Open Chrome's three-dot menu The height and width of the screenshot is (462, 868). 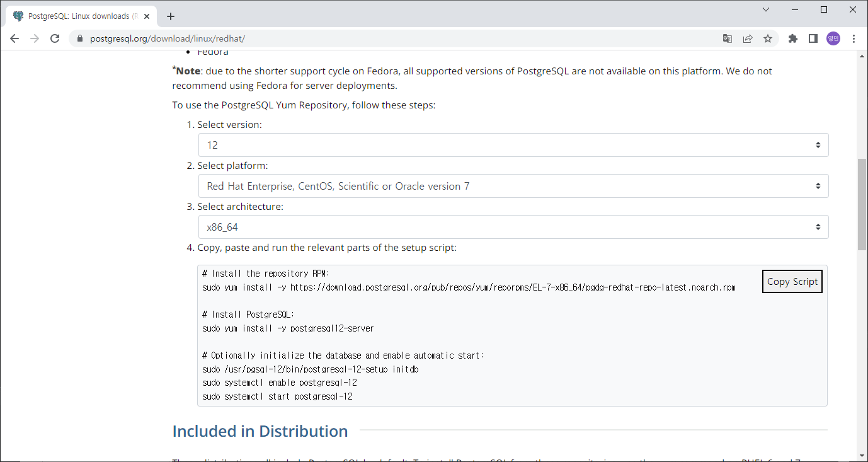point(854,38)
